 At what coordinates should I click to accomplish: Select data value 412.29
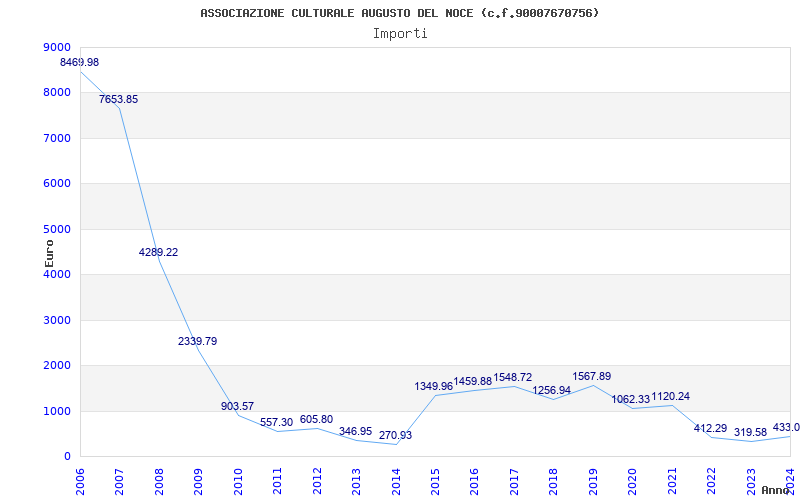[710, 429]
